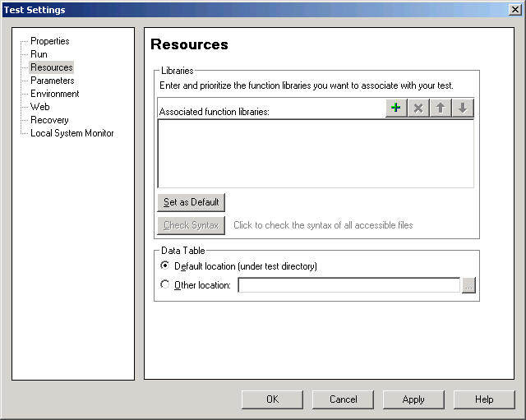Confirm the settings with the OK button
Image resolution: width=526 pixels, height=420 pixels.
coord(272,399)
